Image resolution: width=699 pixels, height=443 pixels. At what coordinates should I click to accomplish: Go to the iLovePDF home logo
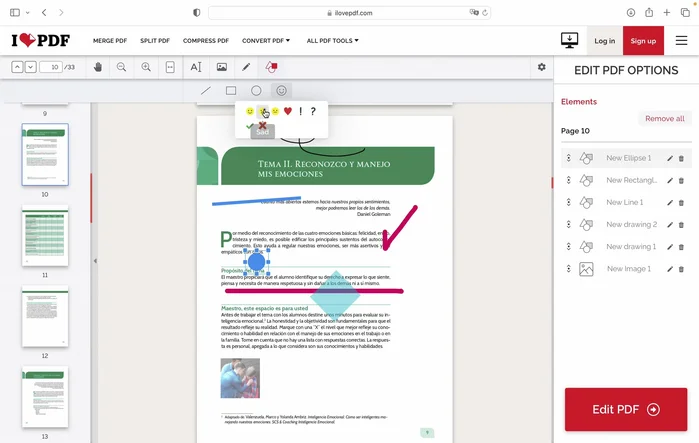(x=41, y=40)
